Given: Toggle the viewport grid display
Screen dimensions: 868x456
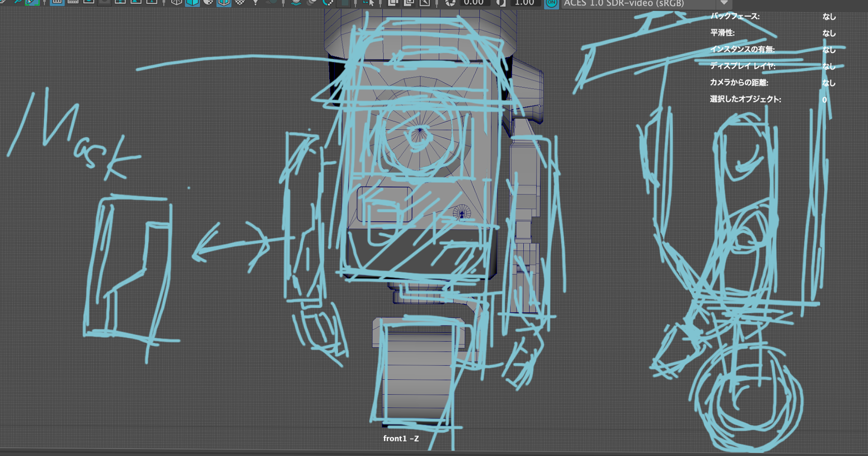Looking at the screenshot, I should 57,2.
